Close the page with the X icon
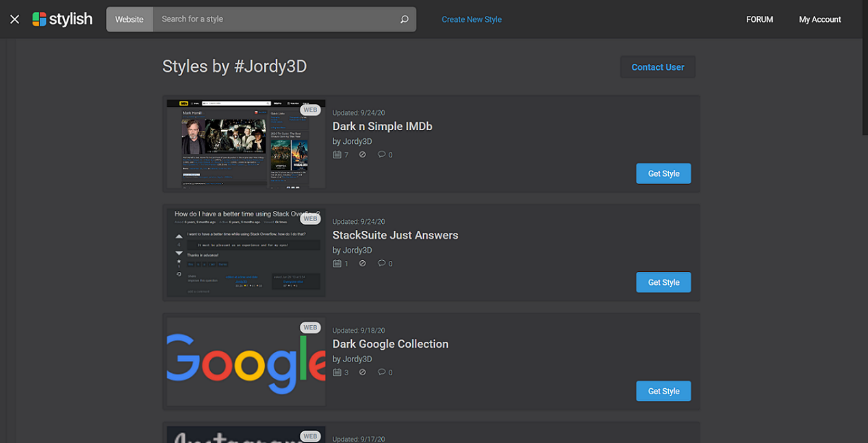 [x=14, y=19]
